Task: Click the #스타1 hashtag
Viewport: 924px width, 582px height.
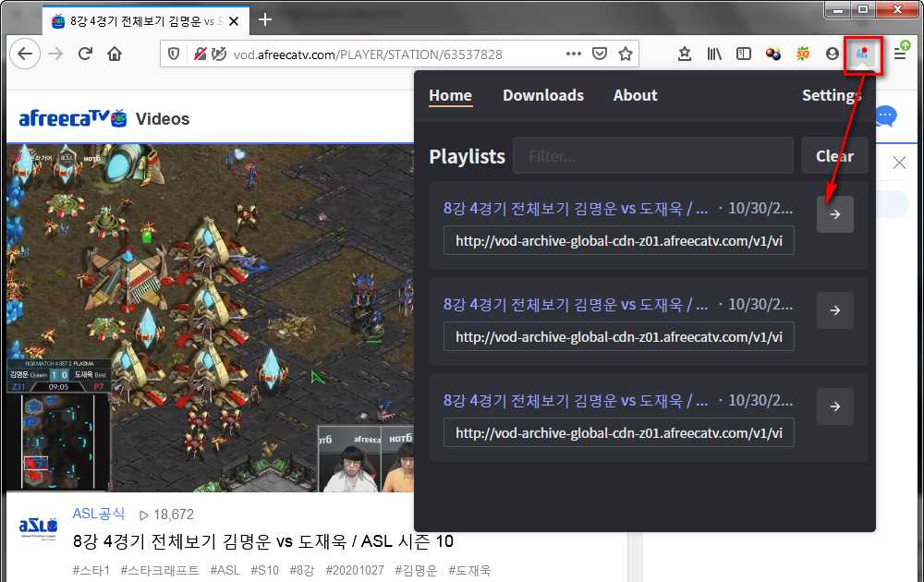Action: coord(91,570)
